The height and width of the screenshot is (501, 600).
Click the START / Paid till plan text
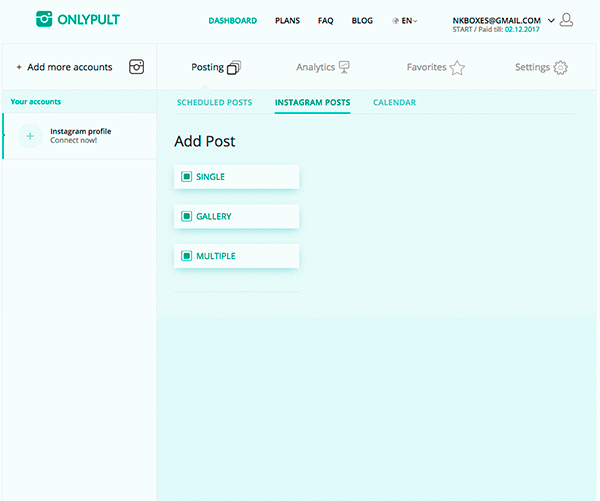[x=478, y=29]
